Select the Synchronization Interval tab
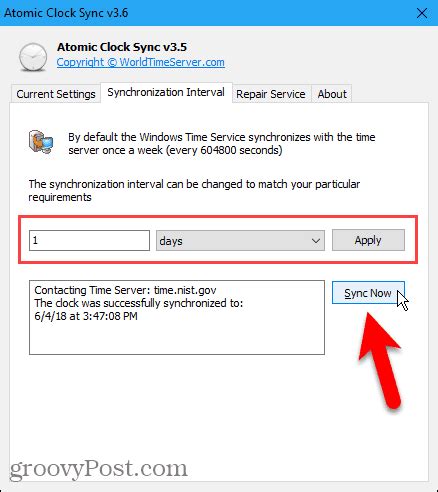Viewport: 438px width, 492px height. tap(166, 92)
